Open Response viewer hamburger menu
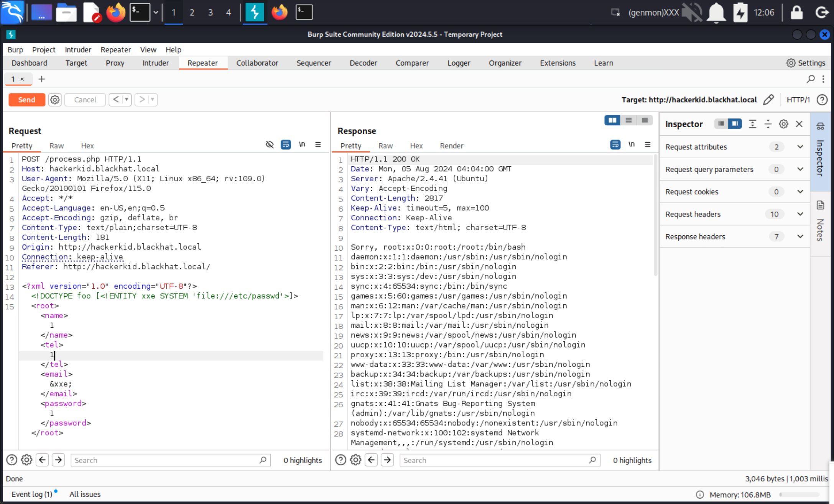This screenshot has width=834, height=504. [x=648, y=144]
